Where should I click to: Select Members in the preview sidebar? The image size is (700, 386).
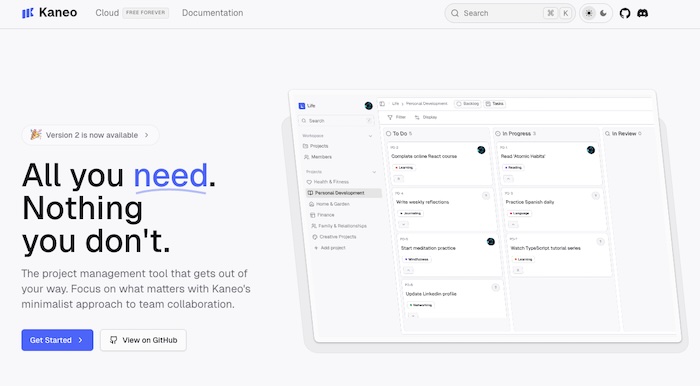pyautogui.click(x=318, y=157)
